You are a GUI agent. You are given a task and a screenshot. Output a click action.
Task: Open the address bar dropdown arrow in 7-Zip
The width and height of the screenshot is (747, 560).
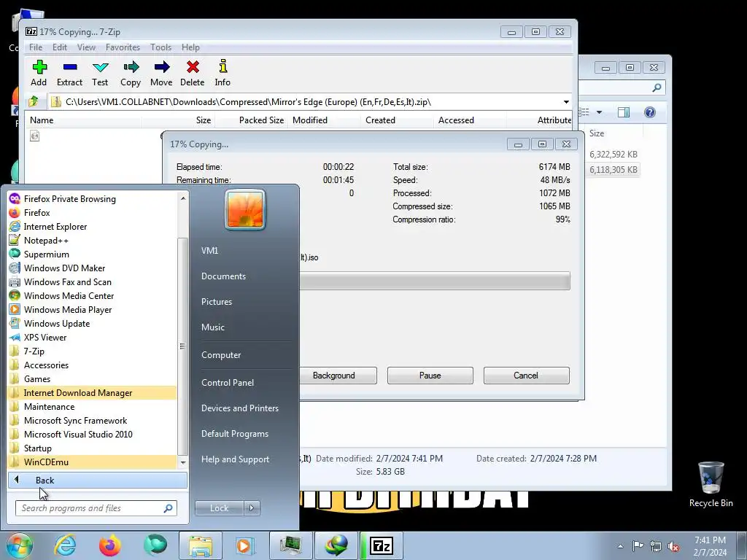(566, 102)
